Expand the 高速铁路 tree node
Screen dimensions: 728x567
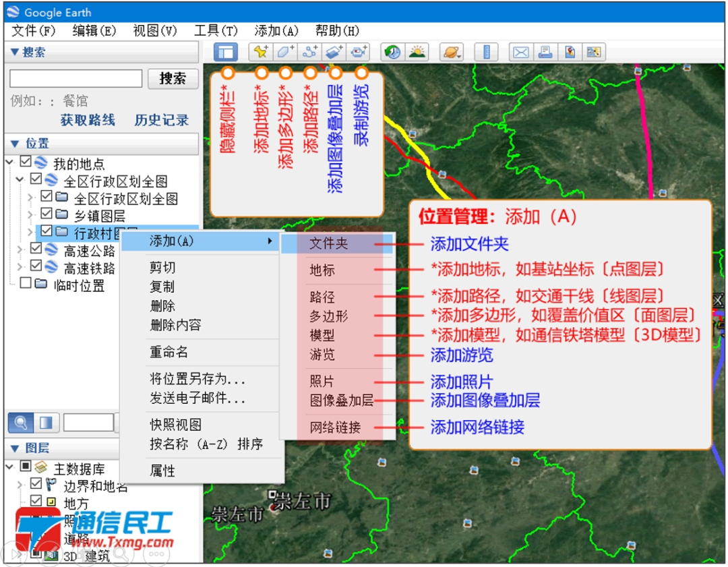point(20,266)
